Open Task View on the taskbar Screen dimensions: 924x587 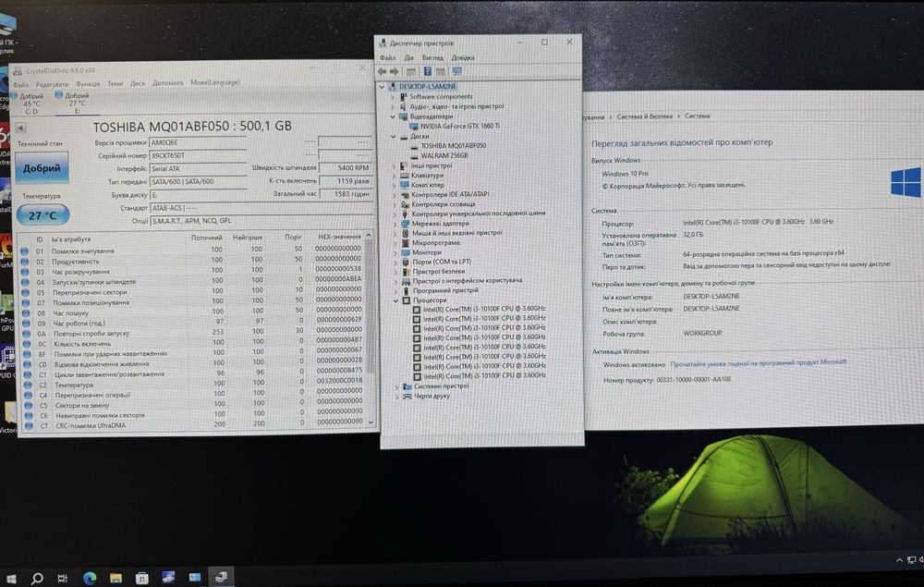coord(63,578)
